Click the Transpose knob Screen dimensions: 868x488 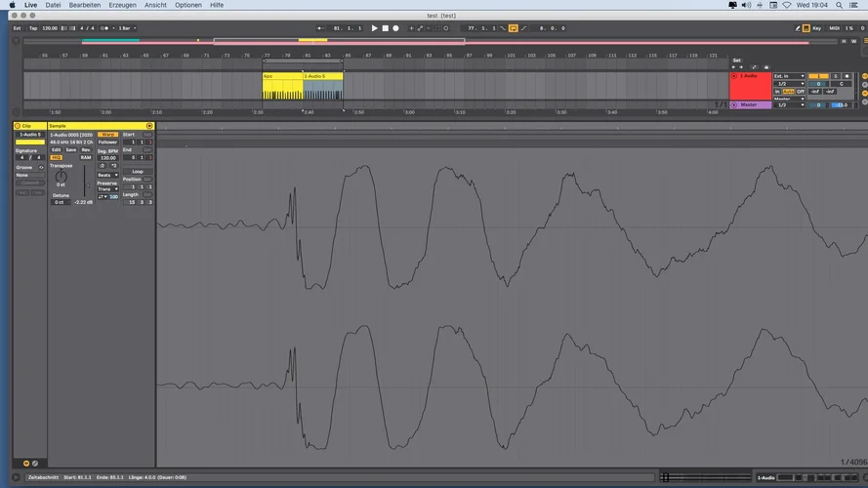(x=61, y=177)
